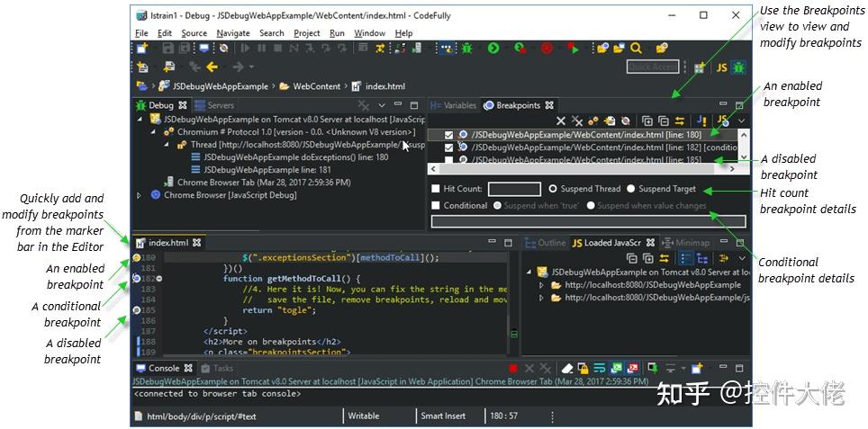The height and width of the screenshot is (429, 868).
Task: Switch to the Tasks tab
Action: pyautogui.click(x=217, y=368)
